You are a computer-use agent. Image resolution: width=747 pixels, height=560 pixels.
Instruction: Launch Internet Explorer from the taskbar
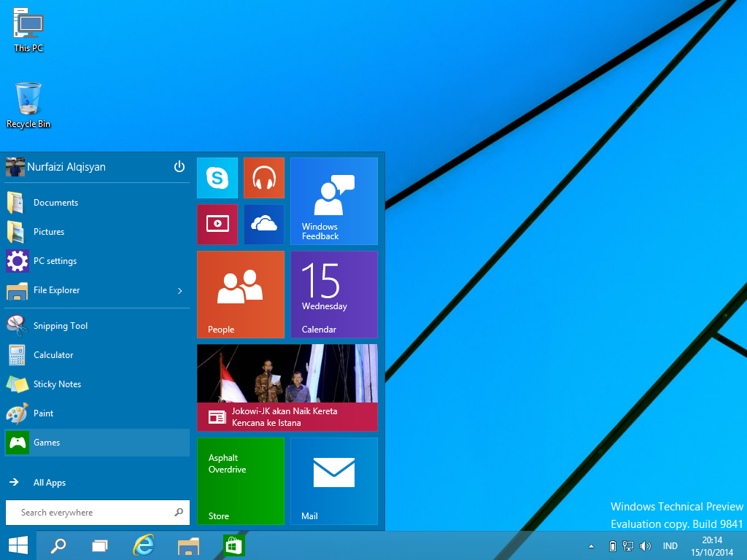coord(144,545)
